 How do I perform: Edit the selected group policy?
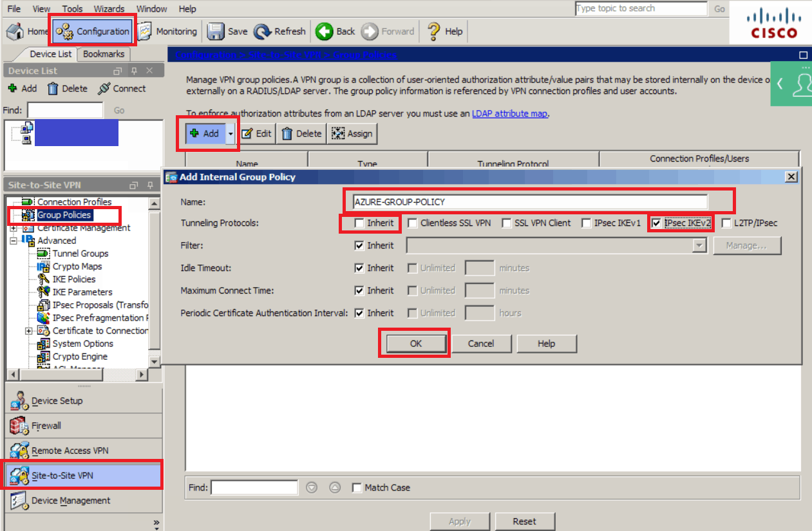tap(256, 134)
